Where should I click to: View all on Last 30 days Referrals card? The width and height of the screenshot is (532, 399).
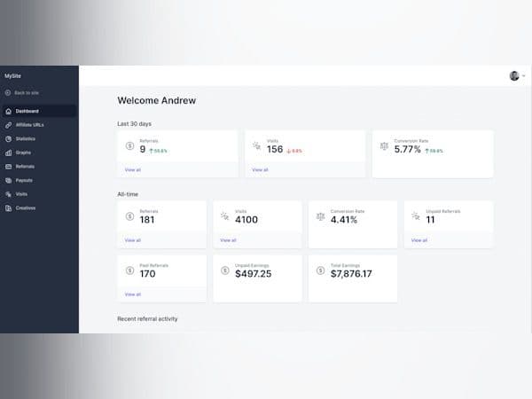pos(133,170)
